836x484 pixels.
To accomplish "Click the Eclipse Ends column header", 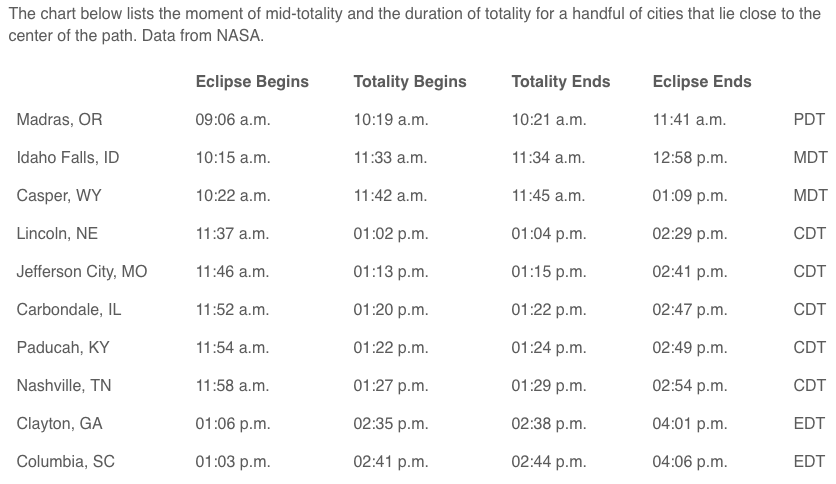I will [x=702, y=82].
